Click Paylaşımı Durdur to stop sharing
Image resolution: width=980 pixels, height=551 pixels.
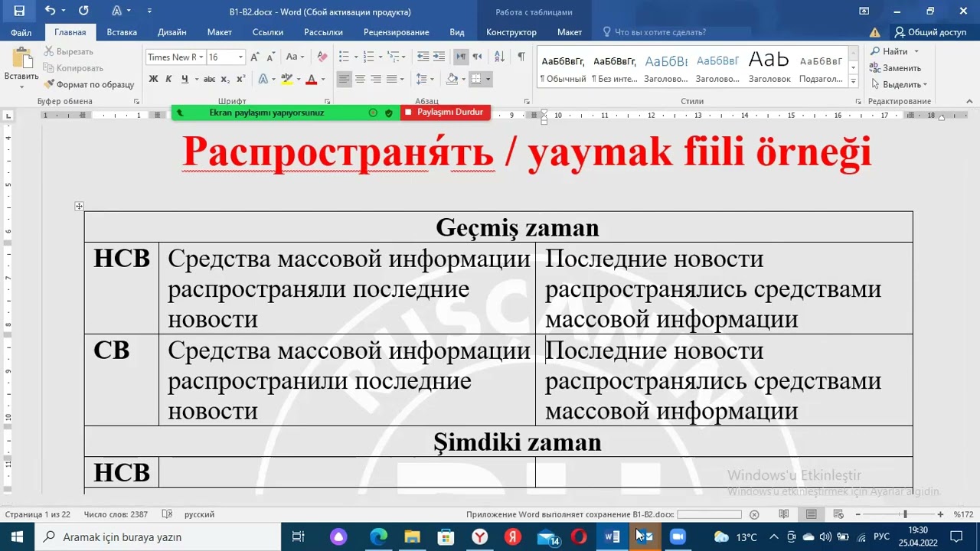click(x=445, y=112)
